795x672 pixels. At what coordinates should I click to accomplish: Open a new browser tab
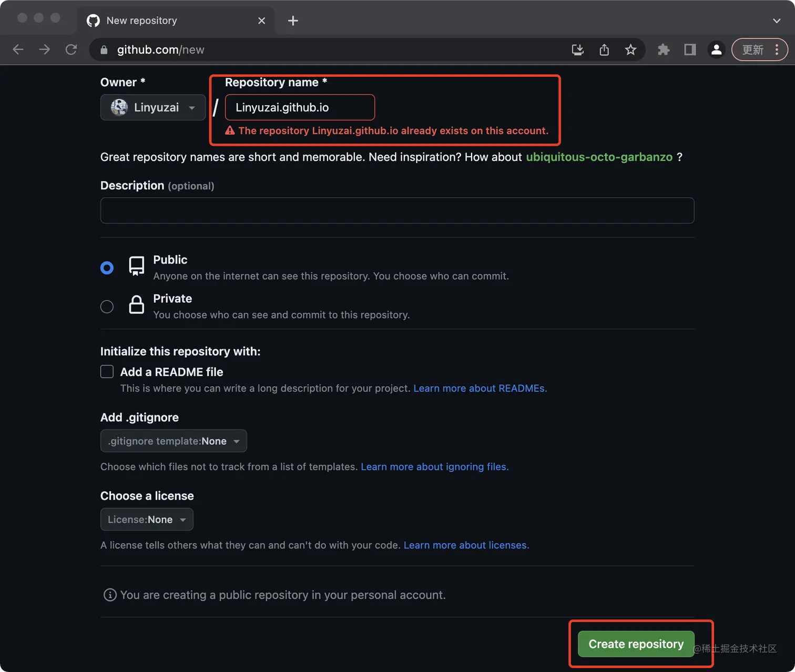click(293, 21)
